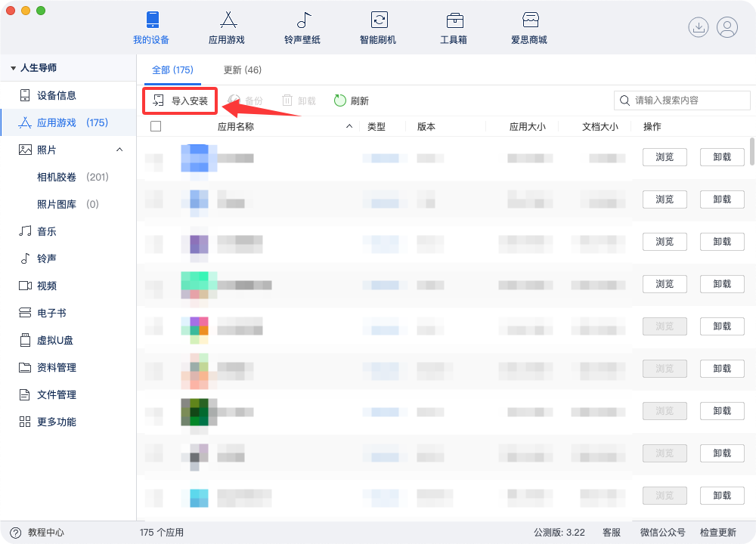Open the 应用游戏 top toolbar icon

227,20
